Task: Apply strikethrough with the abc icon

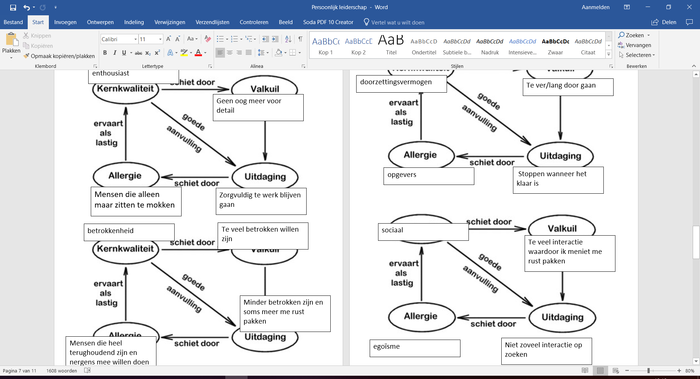Action: tap(138, 53)
